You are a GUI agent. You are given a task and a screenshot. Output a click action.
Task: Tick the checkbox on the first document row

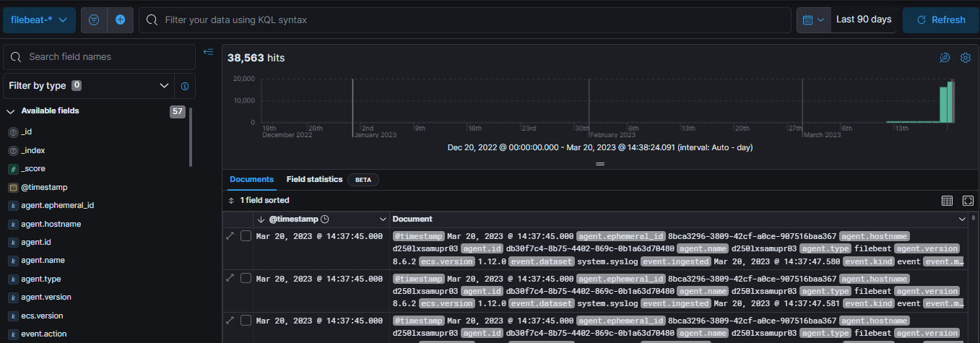tap(246, 236)
